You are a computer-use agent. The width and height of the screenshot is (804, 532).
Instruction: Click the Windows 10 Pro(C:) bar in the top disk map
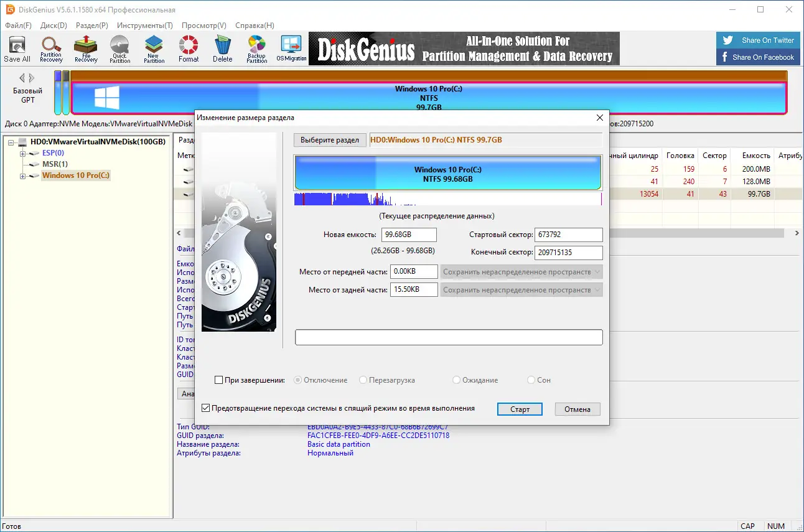click(429, 98)
